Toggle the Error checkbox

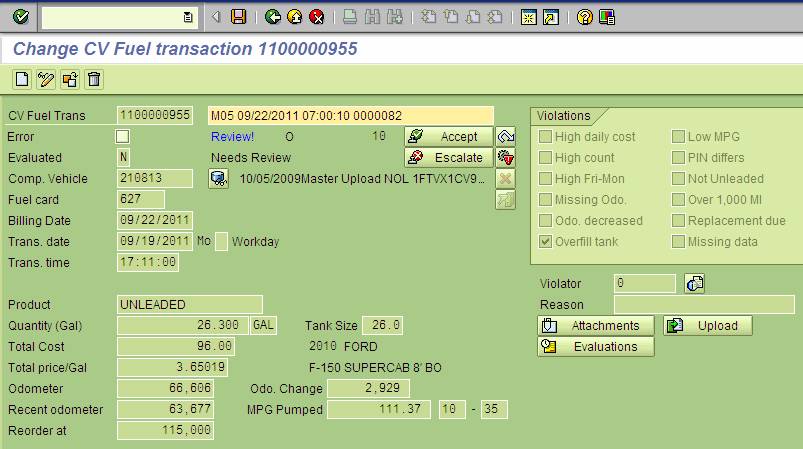pos(122,137)
